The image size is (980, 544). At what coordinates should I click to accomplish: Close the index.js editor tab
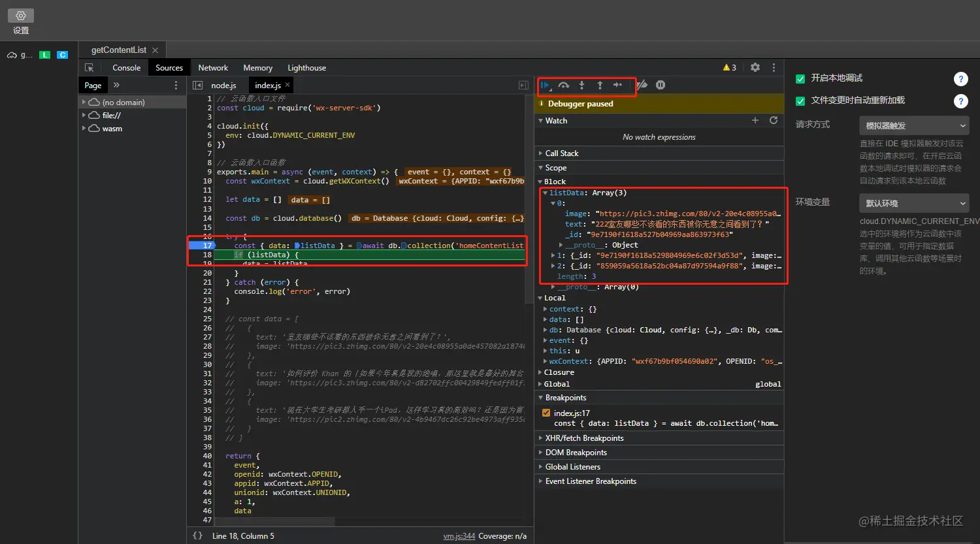click(x=287, y=85)
